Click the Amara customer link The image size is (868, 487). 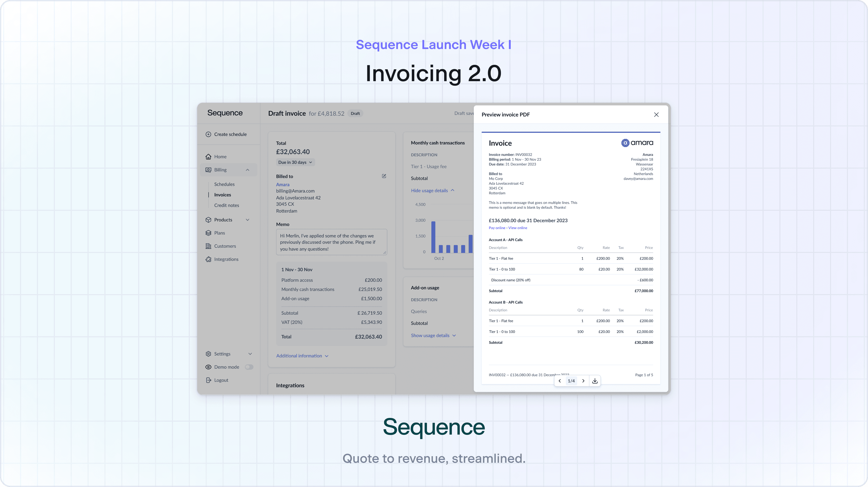282,184
